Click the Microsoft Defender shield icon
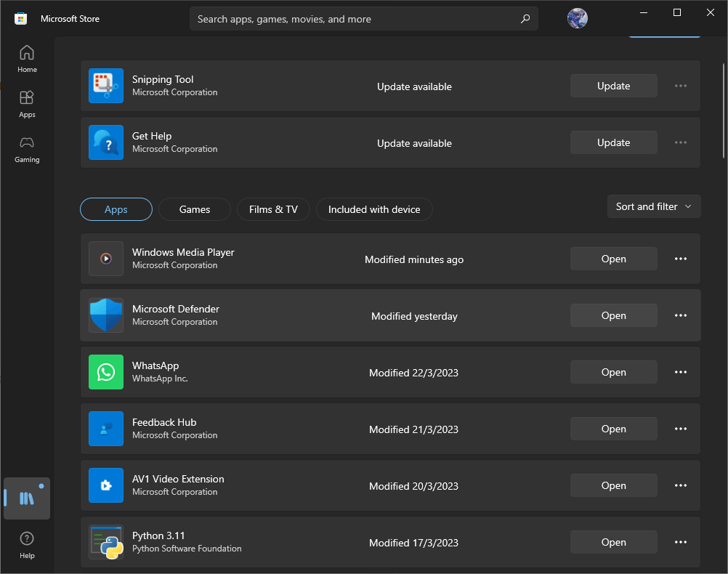 click(x=106, y=315)
